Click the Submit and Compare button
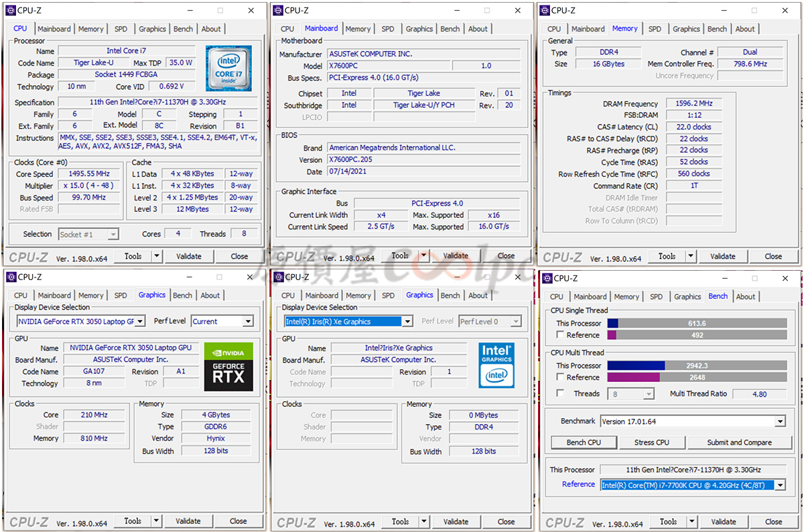The width and height of the screenshot is (804, 532). (x=739, y=442)
